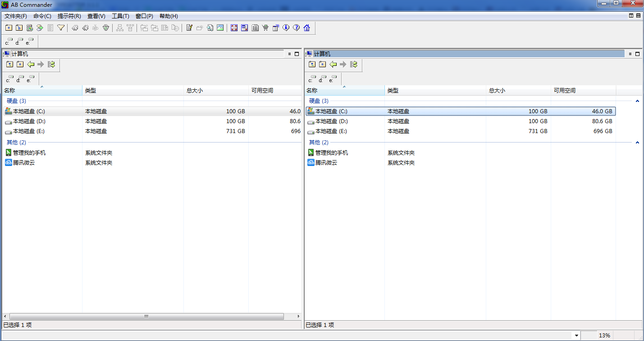Click the 13% indicator in status bar
Image resolution: width=644 pixels, height=341 pixels.
pyautogui.click(x=604, y=336)
